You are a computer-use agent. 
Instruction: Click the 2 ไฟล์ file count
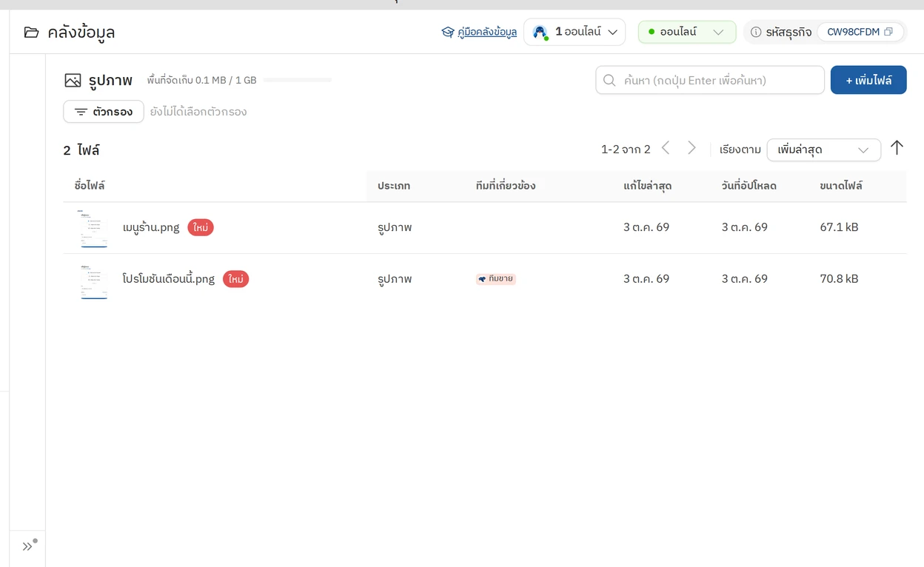(x=81, y=150)
